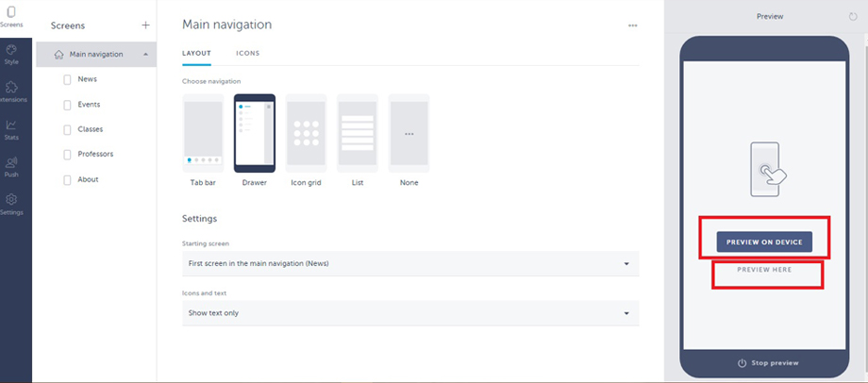Image resolution: width=868 pixels, height=383 pixels.
Task: Open the Starting screen dropdown
Action: [x=410, y=263]
